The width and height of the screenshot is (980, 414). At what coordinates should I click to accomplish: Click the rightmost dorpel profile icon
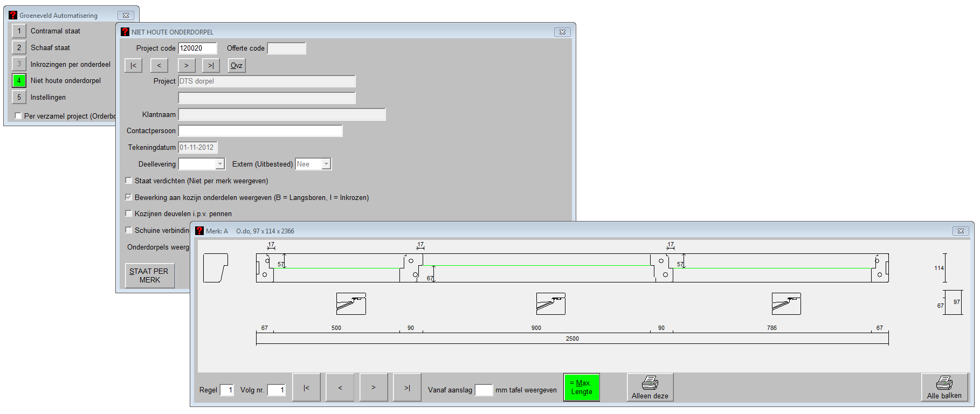(786, 303)
